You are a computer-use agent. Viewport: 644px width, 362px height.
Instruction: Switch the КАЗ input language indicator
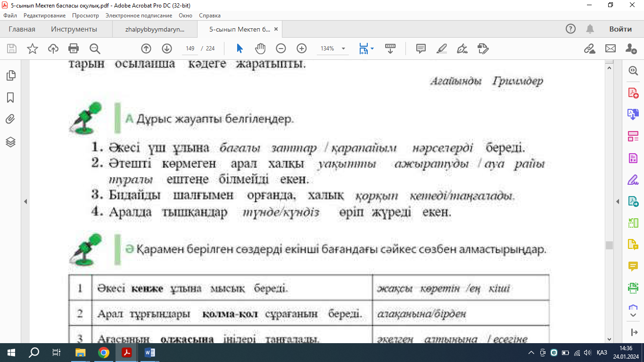click(x=602, y=353)
